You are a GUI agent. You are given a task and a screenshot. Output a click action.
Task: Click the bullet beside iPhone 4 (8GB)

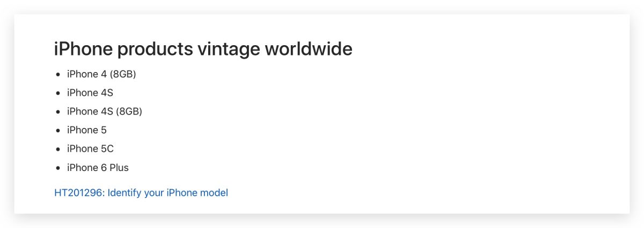tap(58, 74)
